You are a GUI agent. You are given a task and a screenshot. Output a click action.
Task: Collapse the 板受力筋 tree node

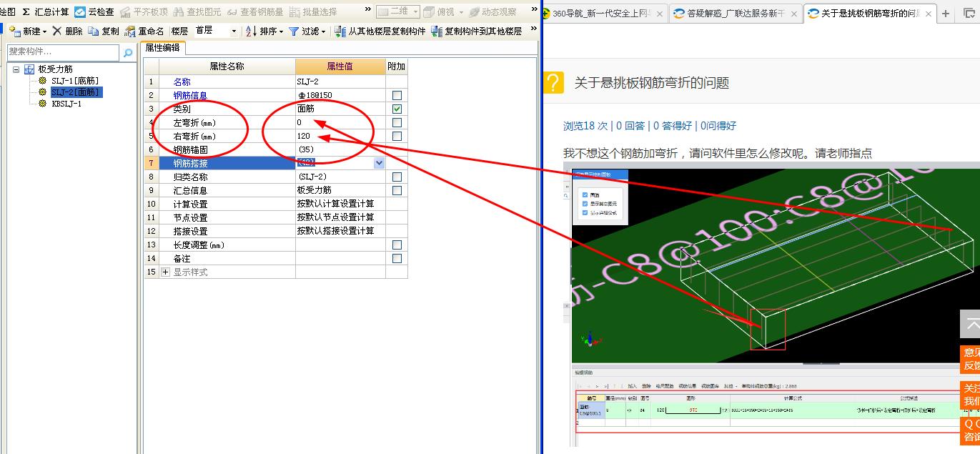[16, 69]
